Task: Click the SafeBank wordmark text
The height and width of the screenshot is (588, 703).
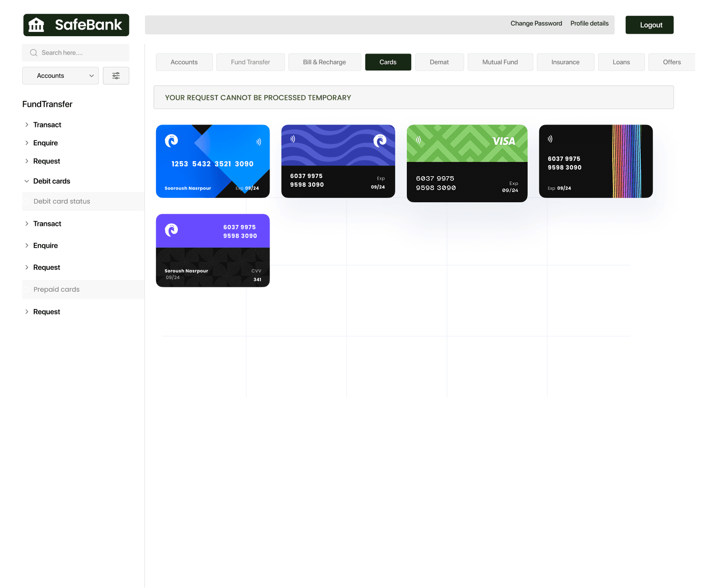Action: click(88, 25)
